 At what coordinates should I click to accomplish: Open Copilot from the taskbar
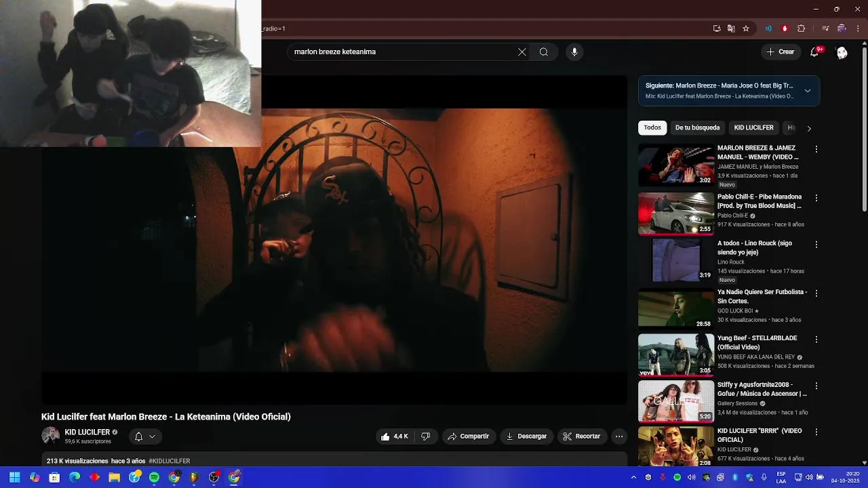pos(35,477)
